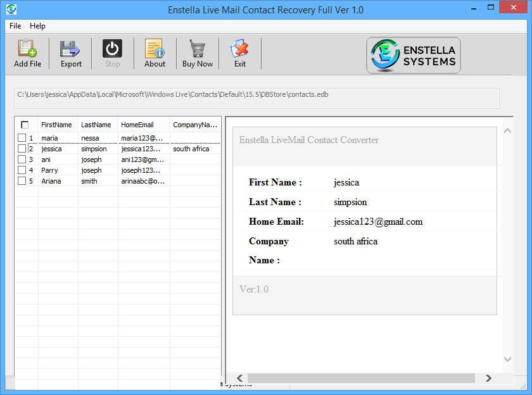Select the 'jessica123...' email cell
The width and height of the screenshot is (532, 395).
point(141,149)
